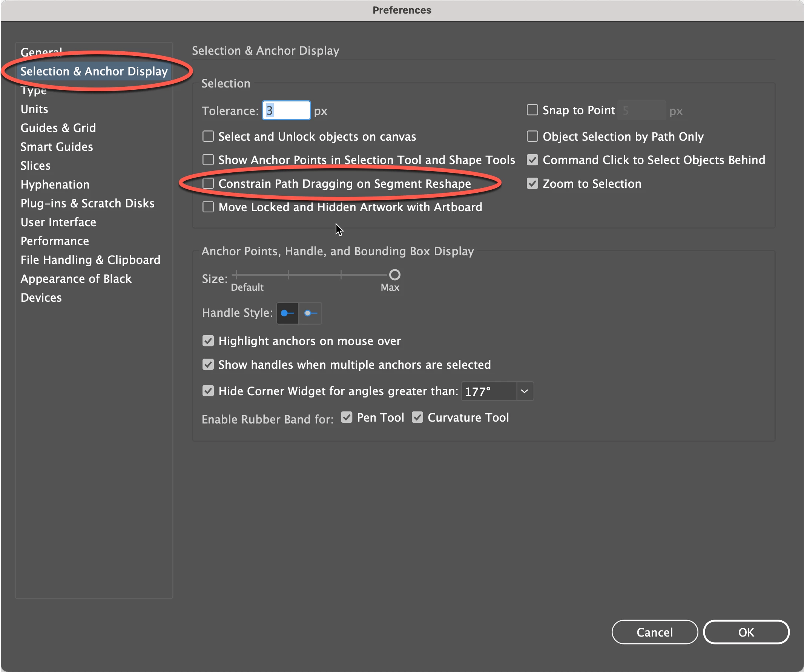This screenshot has width=804, height=672.
Task: Uncheck Pen Tool rubber band option
Action: click(347, 417)
